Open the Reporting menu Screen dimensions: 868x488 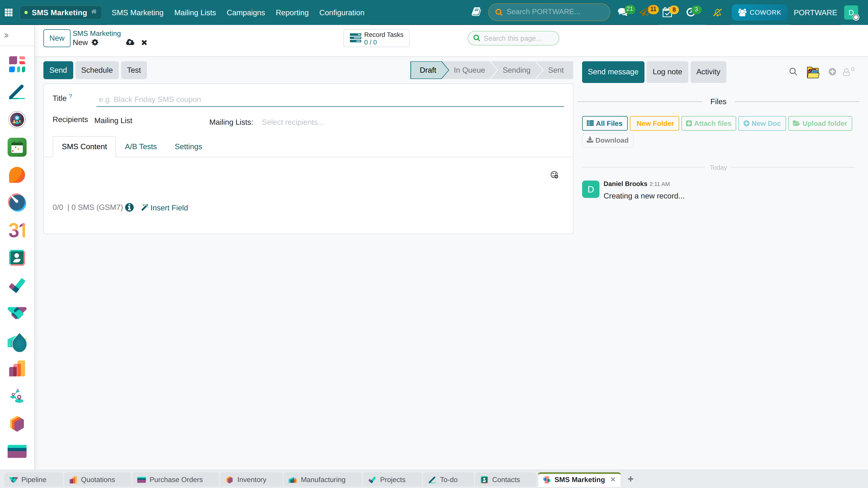pyautogui.click(x=292, y=12)
